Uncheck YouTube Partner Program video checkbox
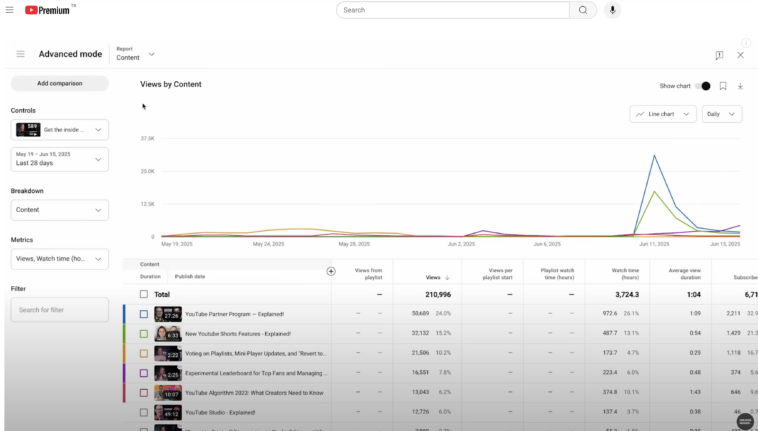The image size is (758, 431). [144, 314]
